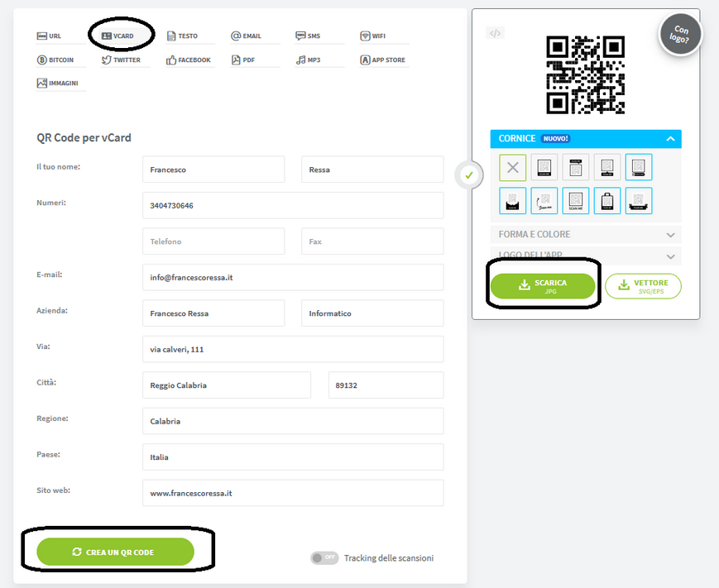Click the CREA UN QR CODE button
719x588 pixels.
point(116,552)
